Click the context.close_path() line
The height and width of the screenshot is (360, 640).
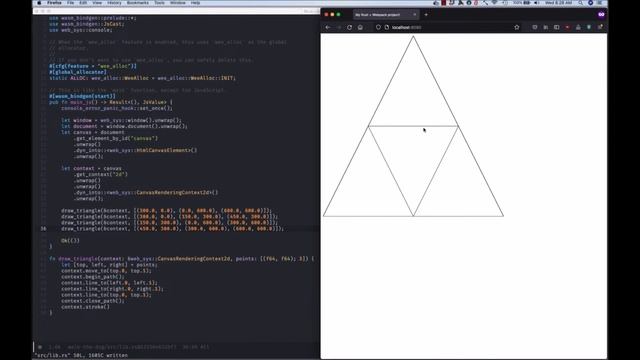point(93,301)
